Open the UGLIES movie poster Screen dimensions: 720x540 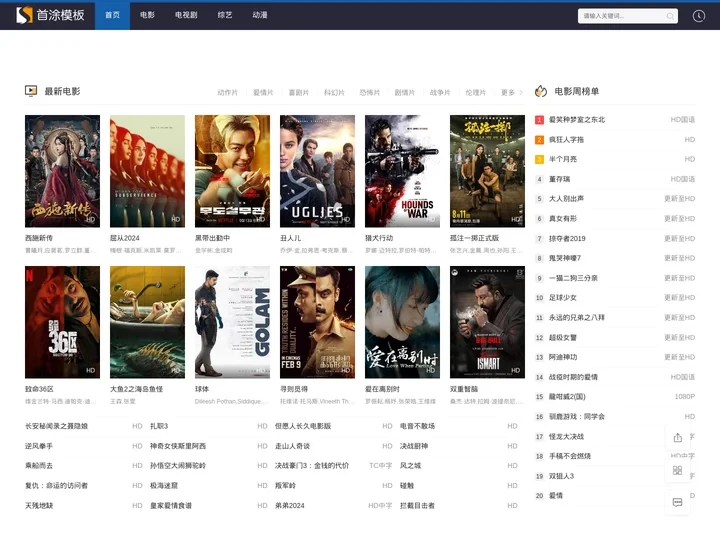point(317,171)
